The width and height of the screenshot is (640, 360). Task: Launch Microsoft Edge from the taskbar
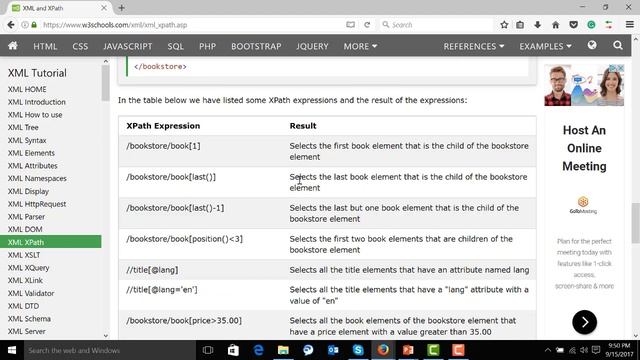[x=258, y=350]
